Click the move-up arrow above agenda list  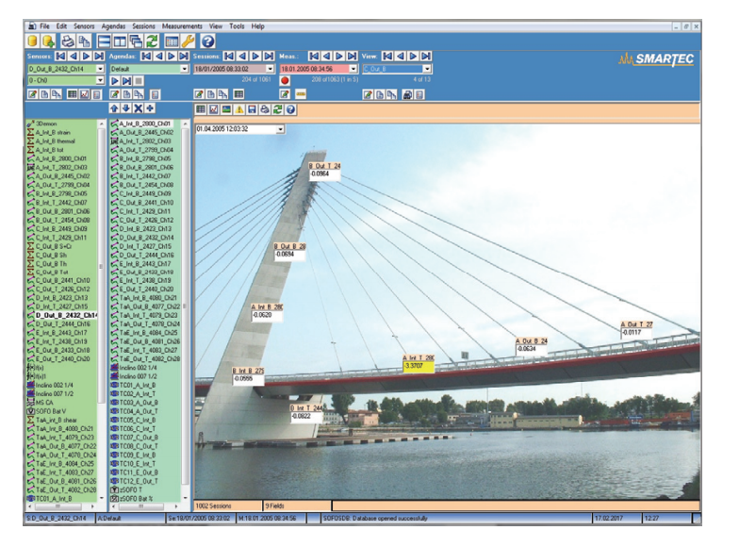coord(115,109)
